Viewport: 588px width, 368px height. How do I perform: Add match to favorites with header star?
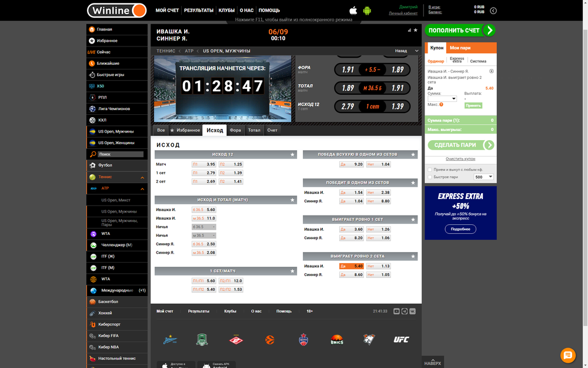coord(416,31)
